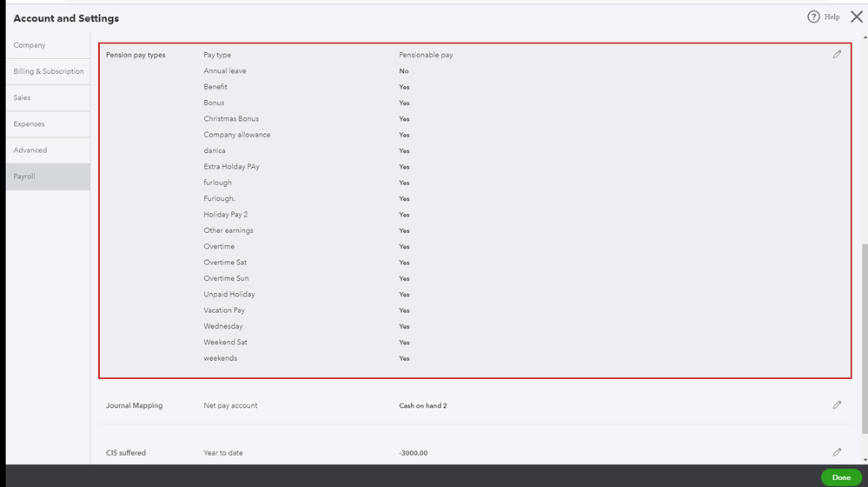
Task: Click the Vacation Pay row
Action: pyautogui.click(x=224, y=310)
